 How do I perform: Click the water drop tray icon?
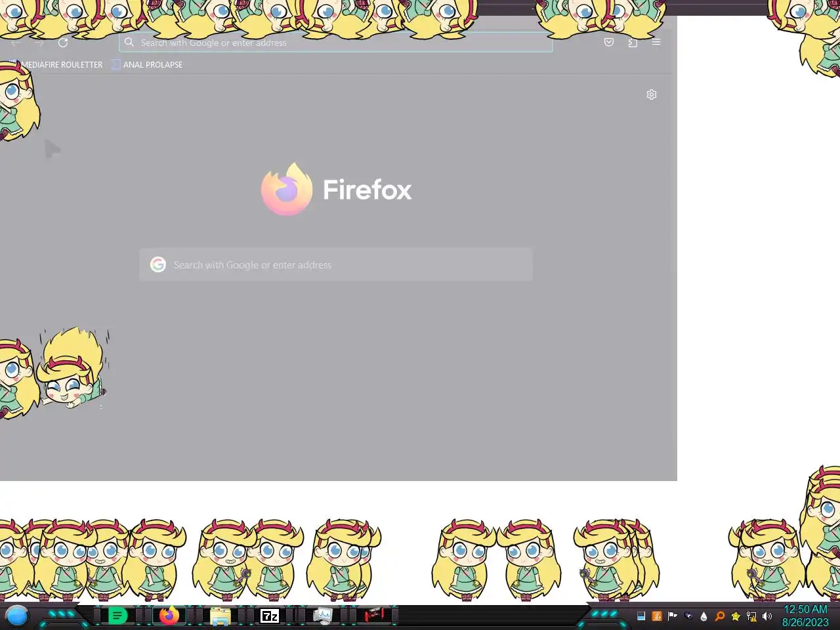coord(704,616)
